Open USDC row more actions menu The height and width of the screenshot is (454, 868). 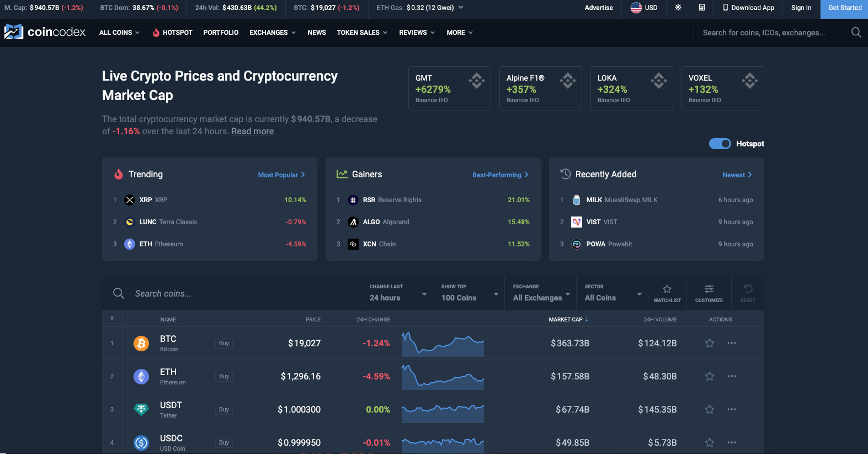(732, 442)
